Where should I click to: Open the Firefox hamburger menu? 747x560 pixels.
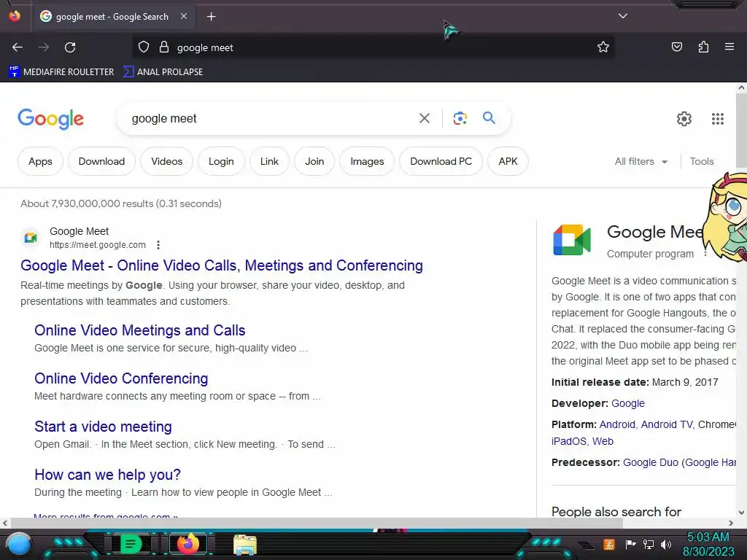[729, 47]
